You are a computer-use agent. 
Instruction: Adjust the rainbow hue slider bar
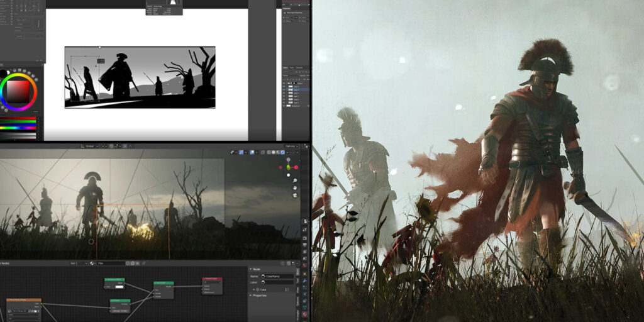pos(18,128)
